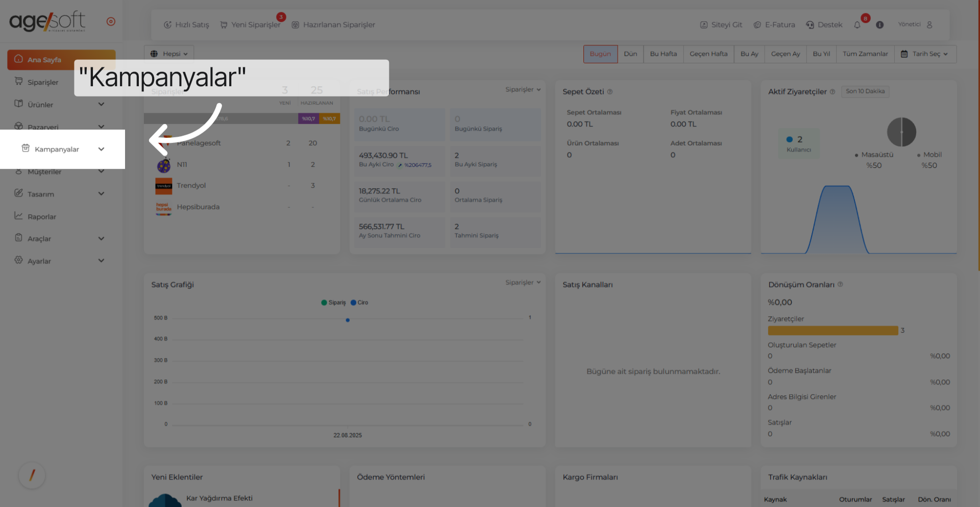Select the Bu Hafta date tab
Screen dimensions: 980x507
tap(664, 54)
